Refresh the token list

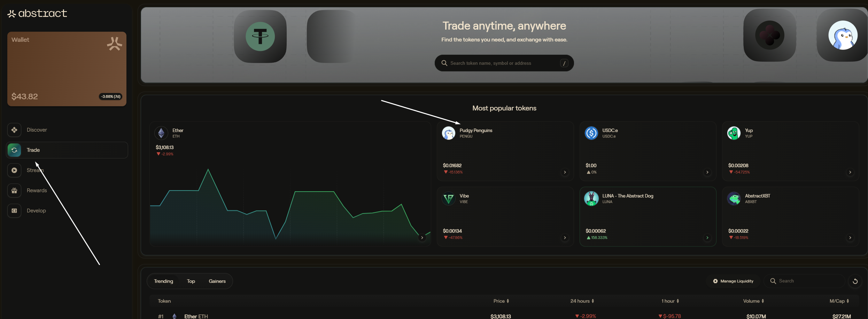[855, 281]
